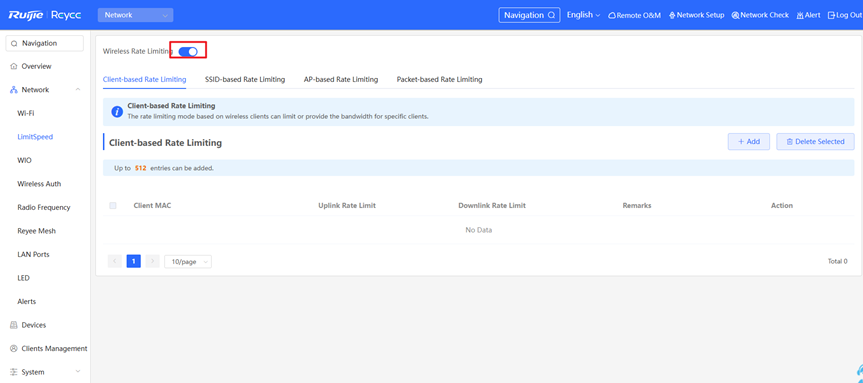Open Alerts in sidebar menu
Image resolution: width=863 pixels, height=383 pixels.
pyautogui.click(x=26, y=302)
